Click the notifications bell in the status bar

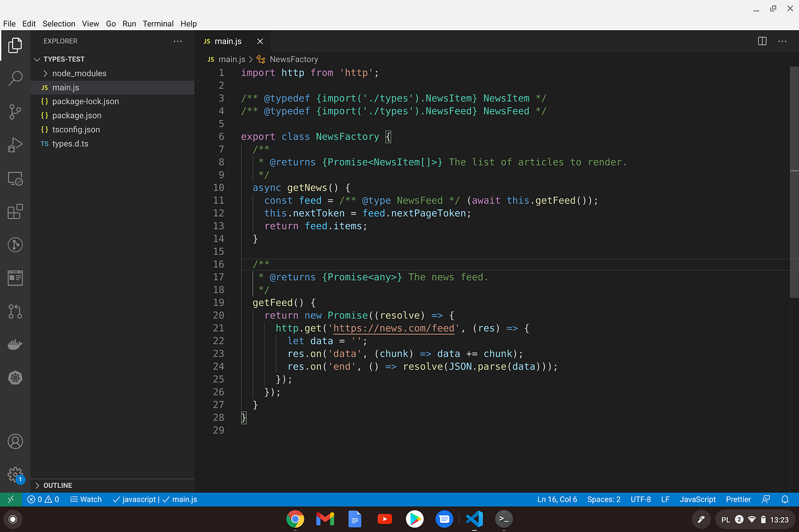(x=785, y=499)
